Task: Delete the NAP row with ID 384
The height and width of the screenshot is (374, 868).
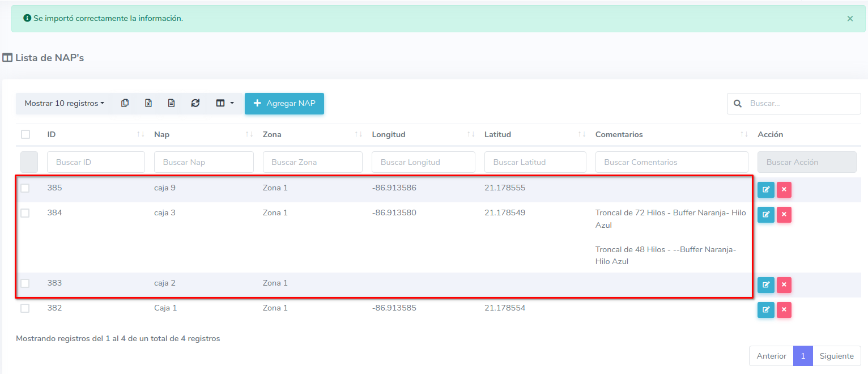Action: (784, 215)
